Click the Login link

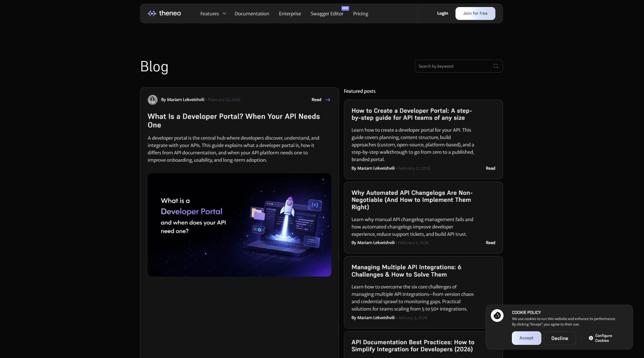click(442, 13)
